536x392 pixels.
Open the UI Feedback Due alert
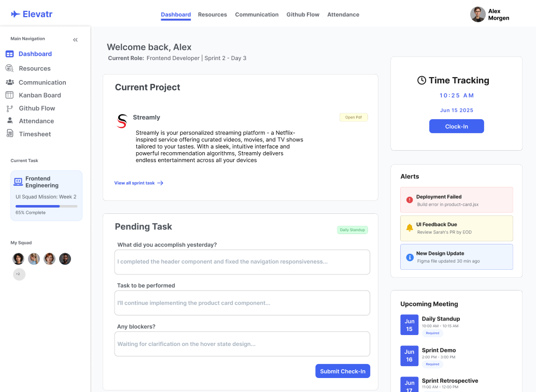point(456,228)
